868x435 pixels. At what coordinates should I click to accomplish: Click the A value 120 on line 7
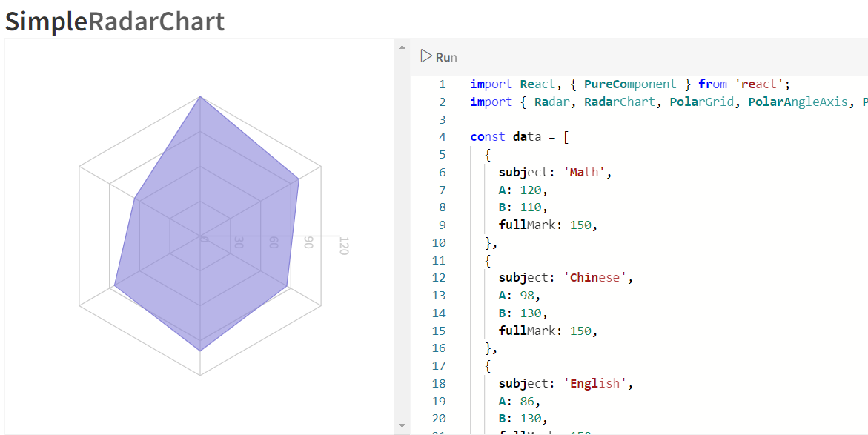point(531,189)
